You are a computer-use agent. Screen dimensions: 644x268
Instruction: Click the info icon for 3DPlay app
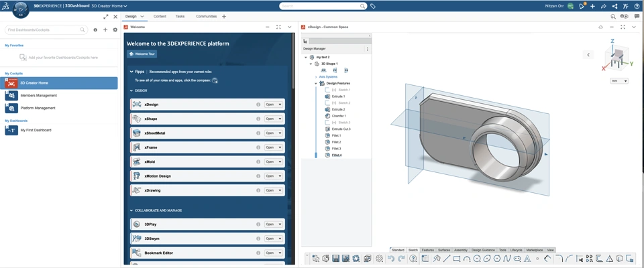coord(258,224)
